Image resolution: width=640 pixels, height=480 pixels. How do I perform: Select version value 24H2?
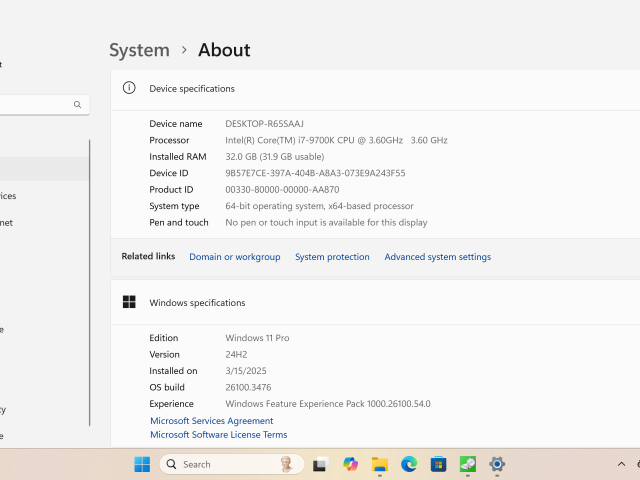(x=236, y=354)
